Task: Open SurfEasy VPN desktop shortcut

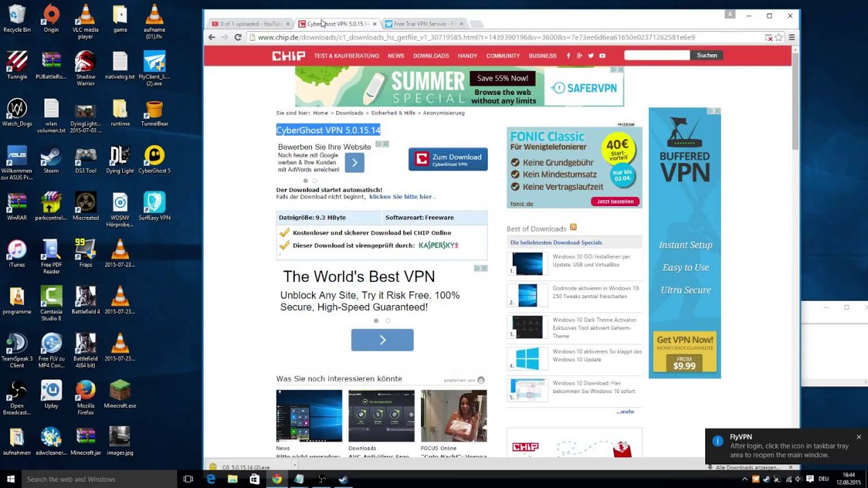Action: [x=155, y=207]
